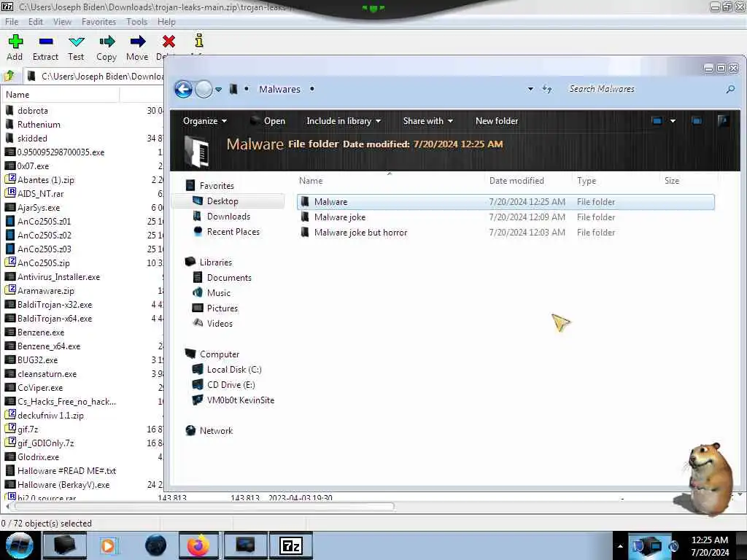Click the 7-Zip address path field
The image size is (747, 560).
point(96,76)
